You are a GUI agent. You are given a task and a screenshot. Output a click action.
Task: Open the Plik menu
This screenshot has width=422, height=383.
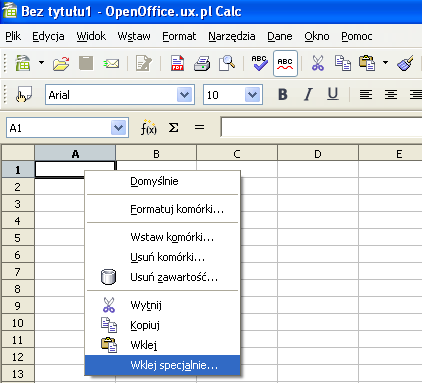tap(13, 36)
